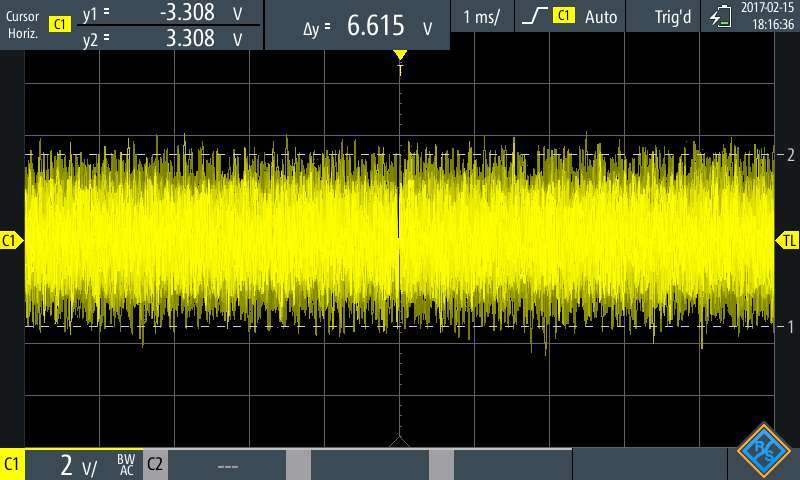Select cursor line 1 label on right
Viewport: 800px width, 480px height.
[791, 326]
